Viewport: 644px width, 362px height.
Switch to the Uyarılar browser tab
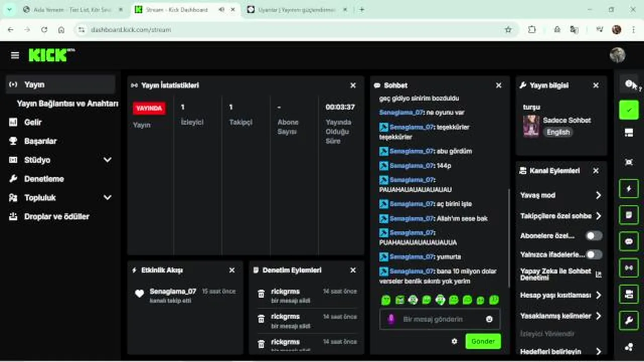(x=297, y=10)
